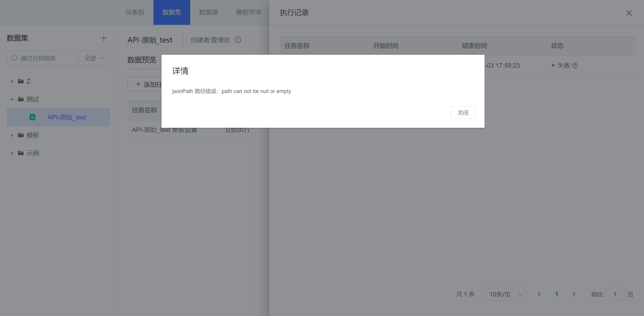The height and width of the screenshot is (316, 644).
Task: Click the 状态 column header
Action: (557, 46)
